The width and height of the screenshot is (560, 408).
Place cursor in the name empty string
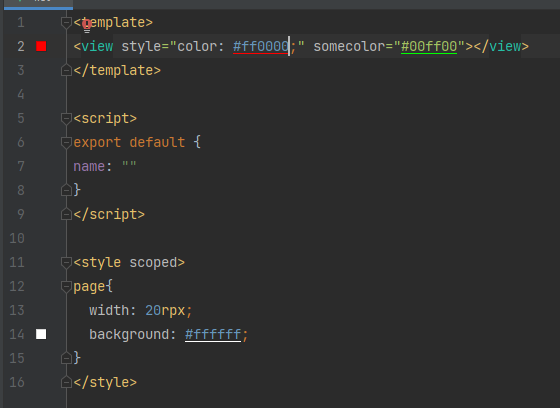pos(129,165)
